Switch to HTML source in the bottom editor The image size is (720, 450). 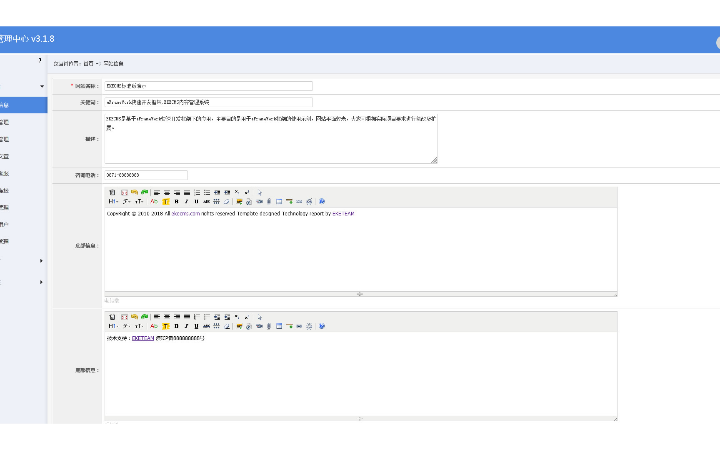[112, 317]
